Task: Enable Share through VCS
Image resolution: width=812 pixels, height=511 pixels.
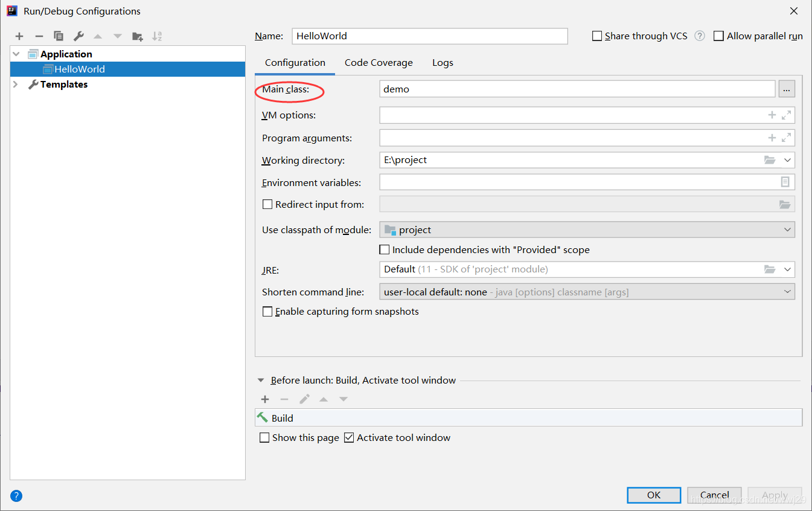Action: (597, 36)
